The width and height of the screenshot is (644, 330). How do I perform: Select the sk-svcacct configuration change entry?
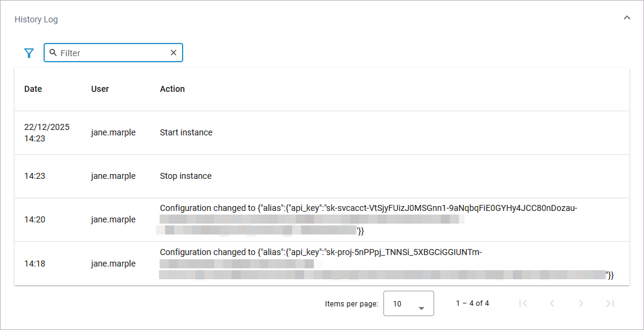click(368, 209)
